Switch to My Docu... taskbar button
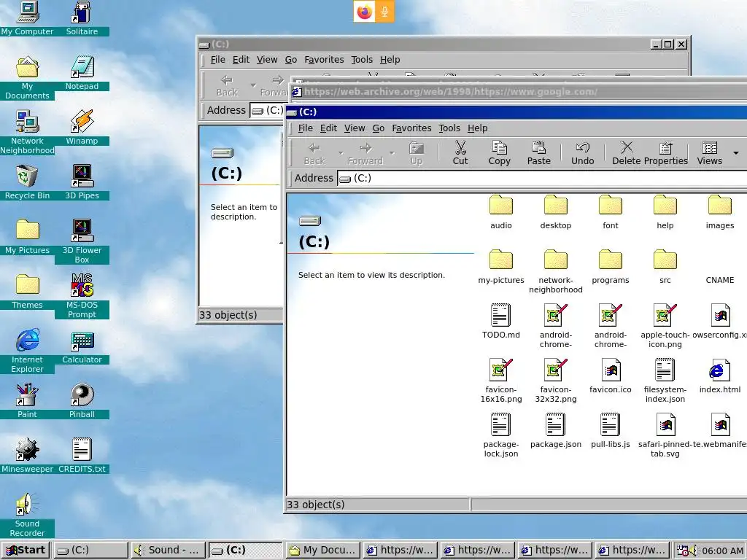Viewport: 747px width, 560px height. click(322, 550)
